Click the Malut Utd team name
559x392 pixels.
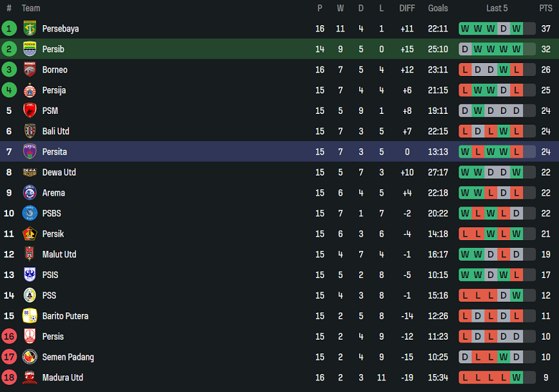pos(59,254)
